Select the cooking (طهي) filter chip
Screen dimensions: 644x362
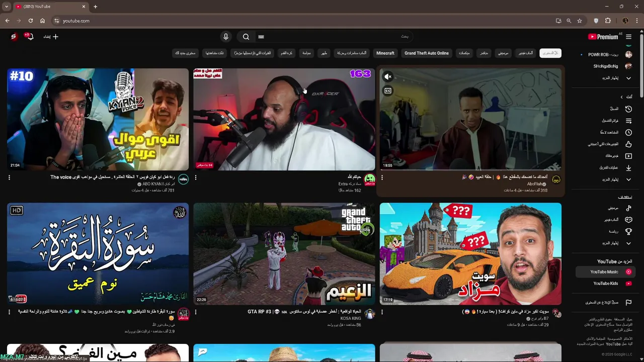pyautogui.click(x=325, y=53)
